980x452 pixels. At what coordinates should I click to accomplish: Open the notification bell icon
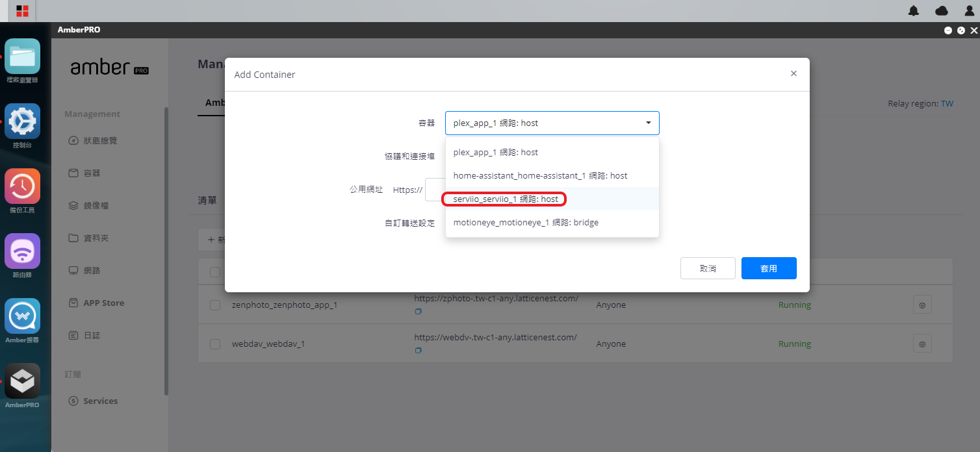(914, 10)
